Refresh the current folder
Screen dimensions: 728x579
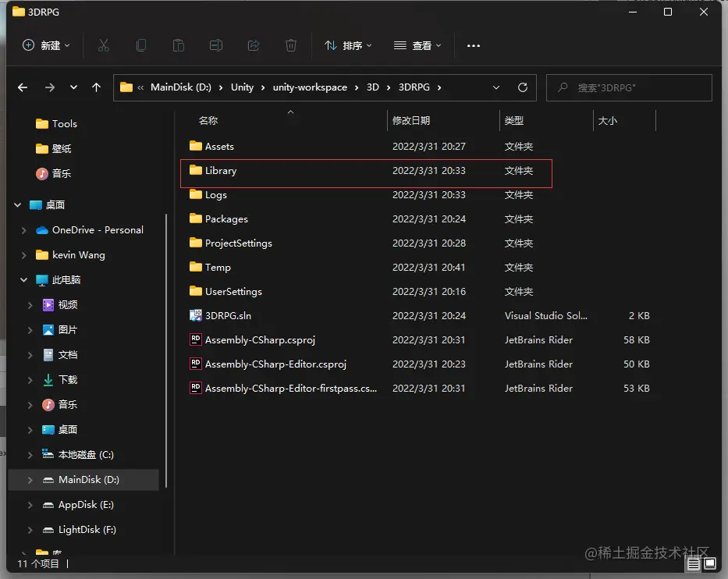(x=522, y=87)
